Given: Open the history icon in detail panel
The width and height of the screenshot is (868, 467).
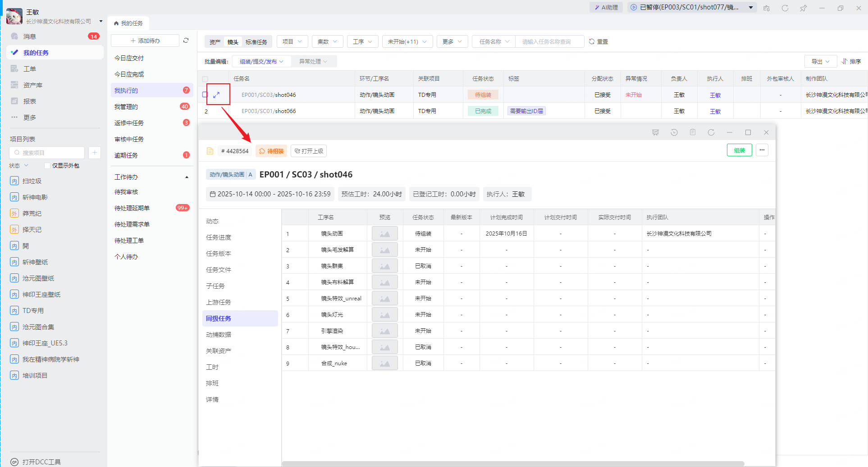Looking at the screenshot, I should pyautogui.click(x=674, y=132).
